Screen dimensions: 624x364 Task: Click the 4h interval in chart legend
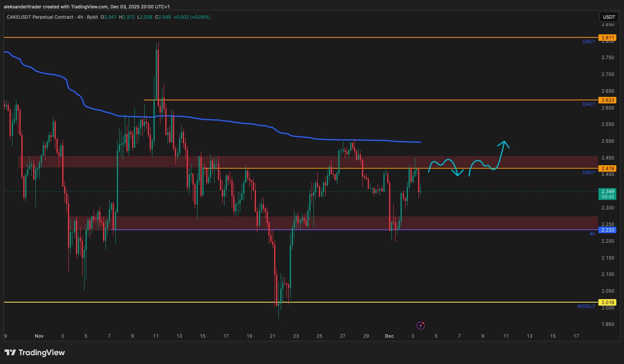(x=80, y=17)
